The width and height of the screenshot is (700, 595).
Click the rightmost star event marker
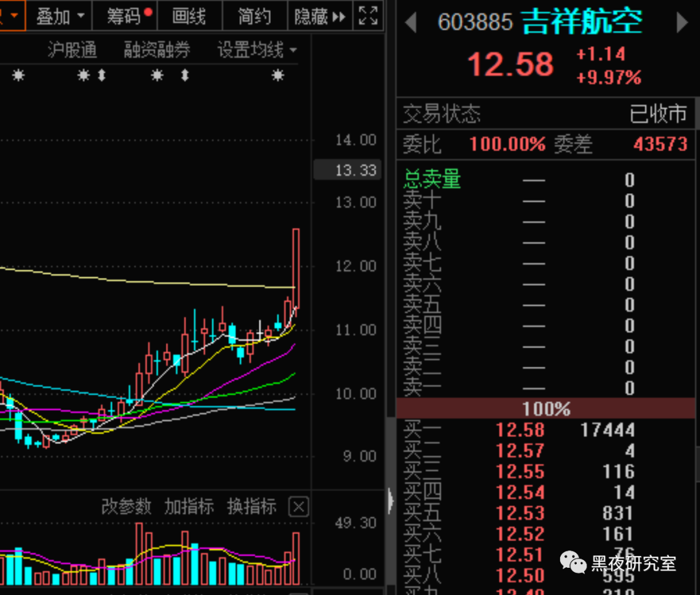(277, 75)
